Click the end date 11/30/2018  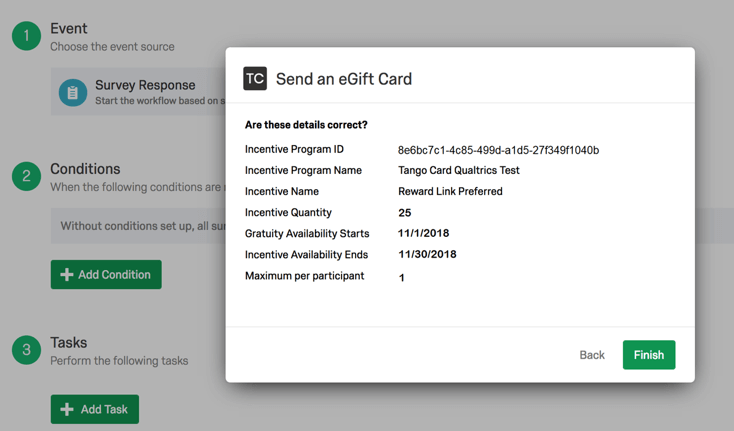(x=427, y=254)
